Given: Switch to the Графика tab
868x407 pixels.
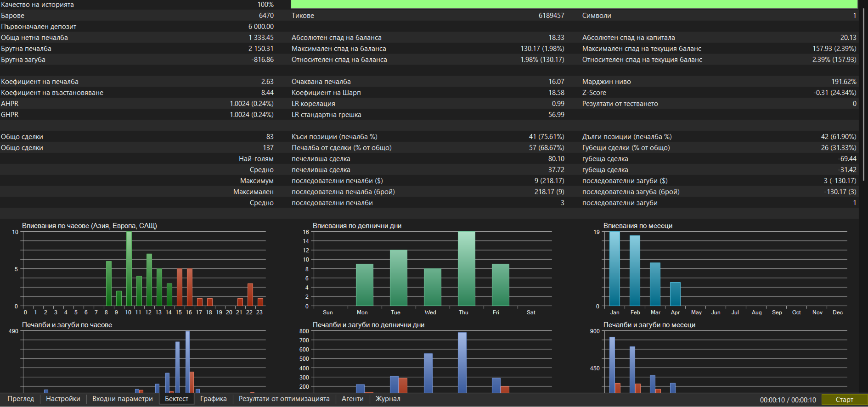Looking at the screenshot, I should tap(214, 399).
